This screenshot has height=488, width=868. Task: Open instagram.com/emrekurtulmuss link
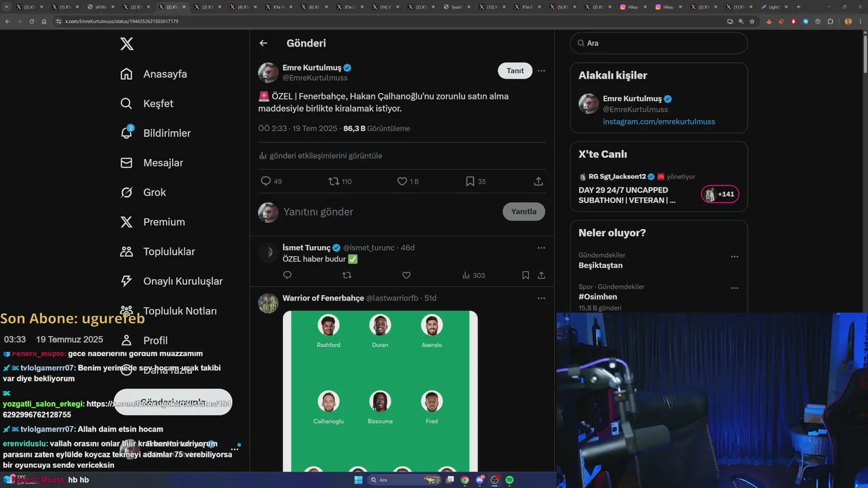tap(659, 121)
